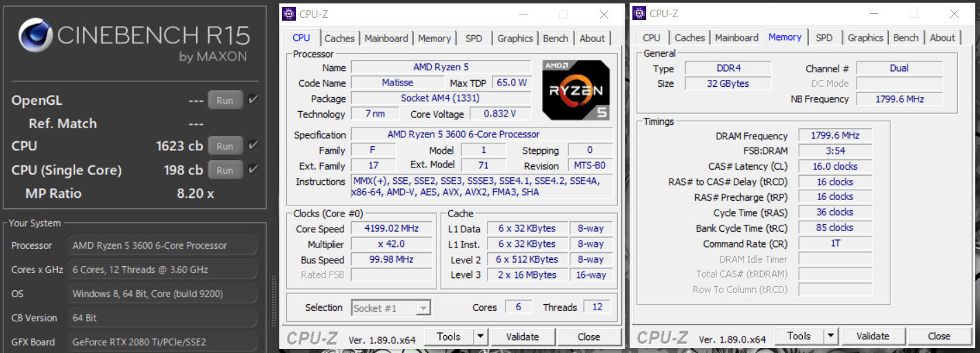Open Caches tab in right CPU-Z window
Image resolution: width=980 pixels, height=353 pixels.
(x=690, y=38)
